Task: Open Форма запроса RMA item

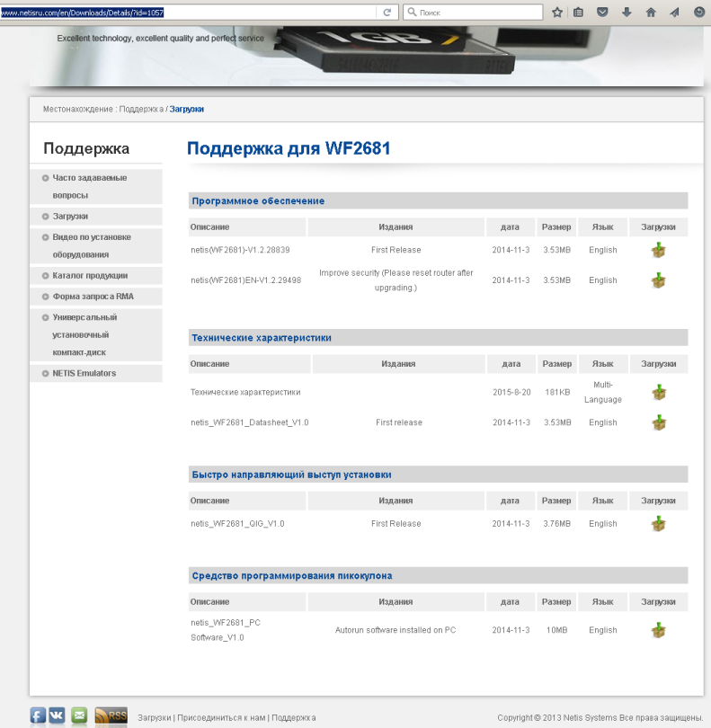Action: (x=96, y=297)
